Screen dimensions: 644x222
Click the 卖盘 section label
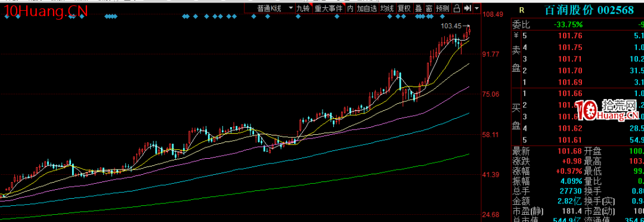[x=516, y=59]
